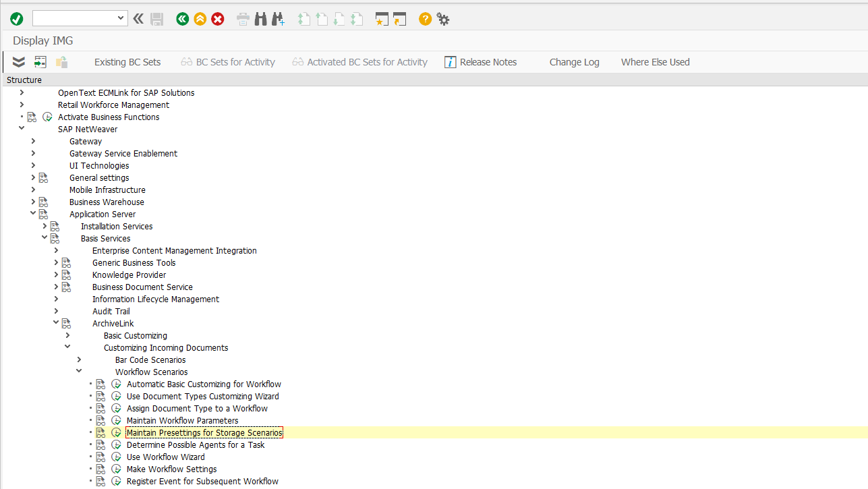Click Activated BC Sets for Activity button
This screenshot has height=489, width=868.
tap(360, 62)
